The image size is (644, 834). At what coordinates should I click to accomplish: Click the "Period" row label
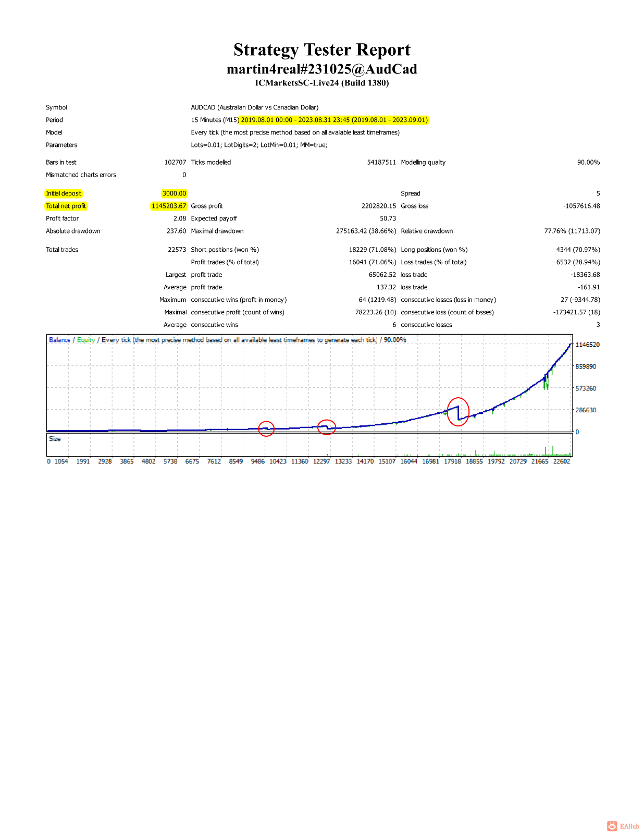54,120
